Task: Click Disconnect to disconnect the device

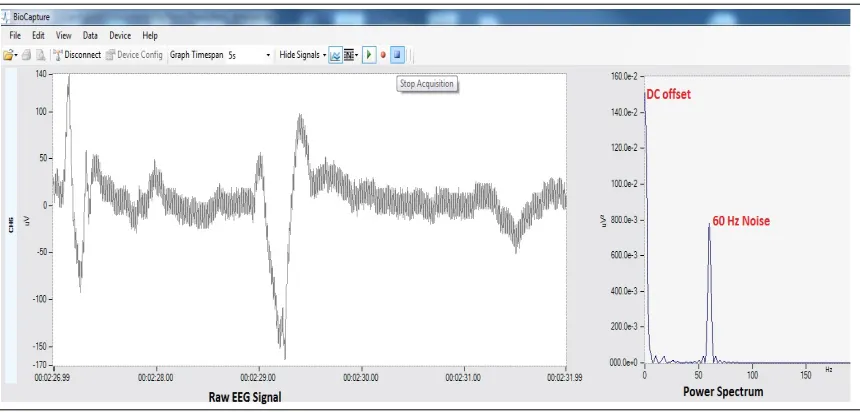Action: coord(77,55)
